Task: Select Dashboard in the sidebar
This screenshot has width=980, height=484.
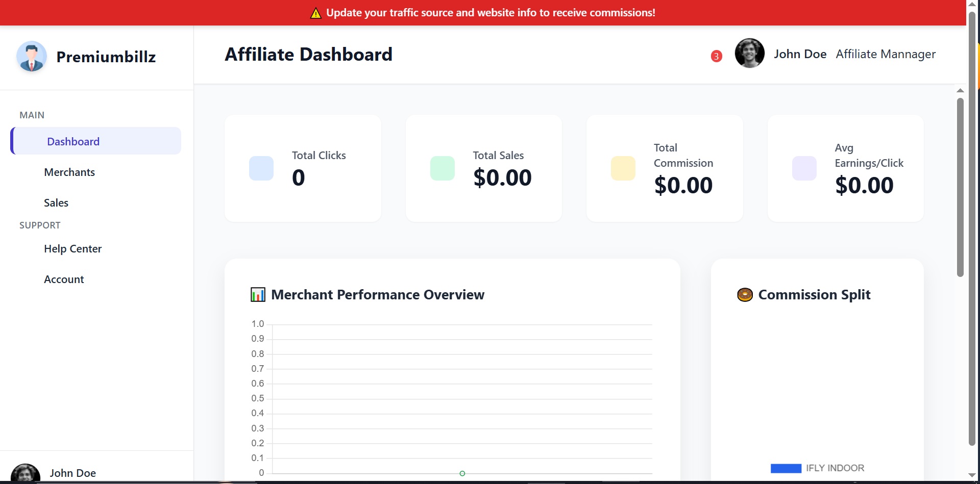Action: 96,141
